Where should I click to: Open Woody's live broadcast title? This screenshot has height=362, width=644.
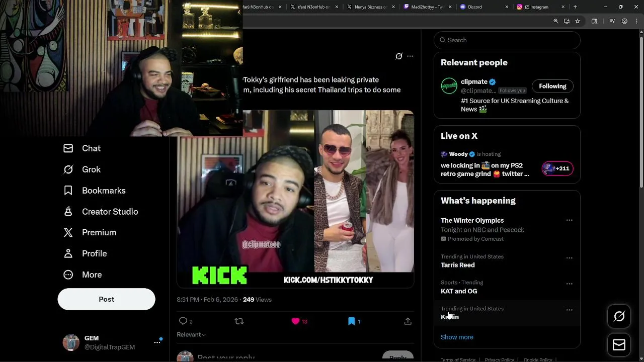click(x=485, y=169)
